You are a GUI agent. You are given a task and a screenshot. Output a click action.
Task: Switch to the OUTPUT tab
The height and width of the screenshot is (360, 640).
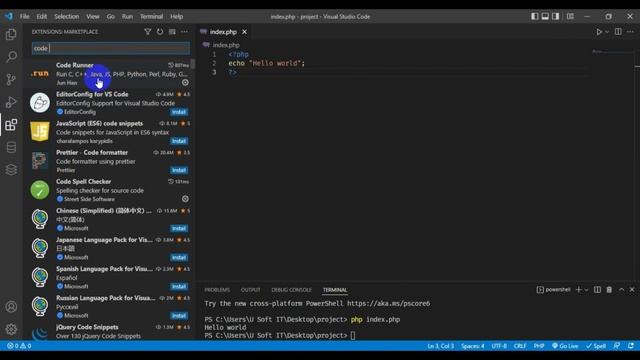(250, 290)
